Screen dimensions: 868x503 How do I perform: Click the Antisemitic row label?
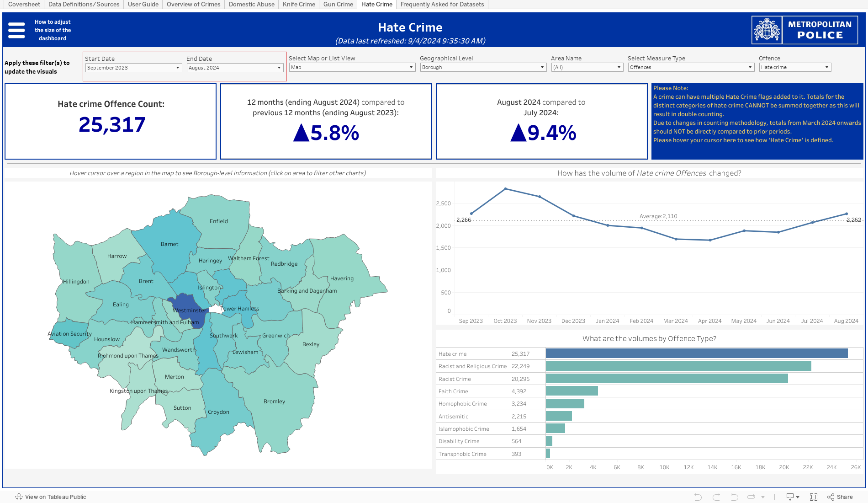[x=453, y=416]
